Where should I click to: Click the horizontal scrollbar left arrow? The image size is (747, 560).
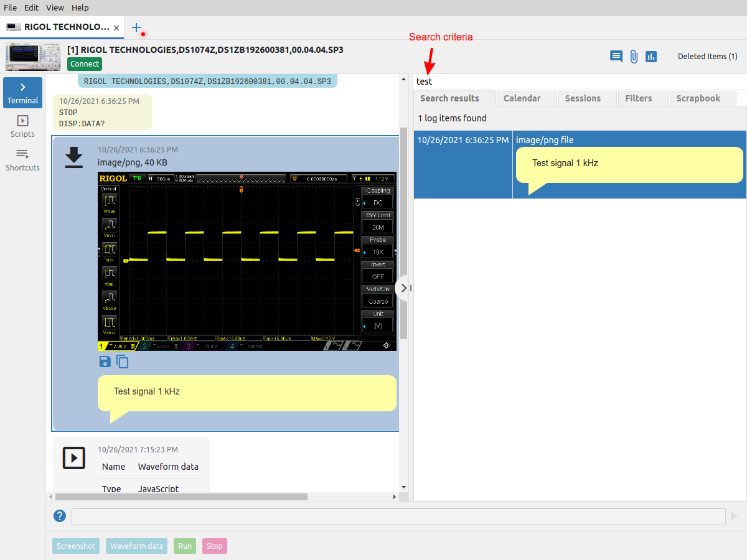[x=50, y=497]
